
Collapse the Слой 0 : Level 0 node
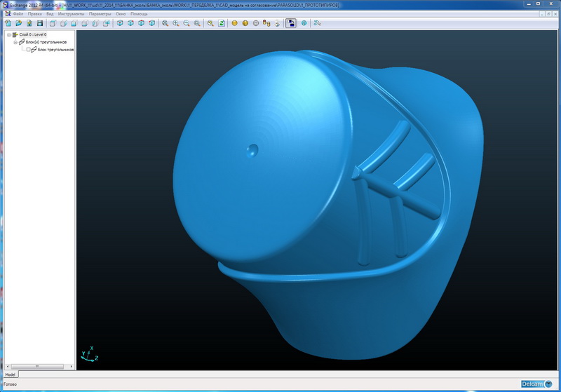click(9, 34)
